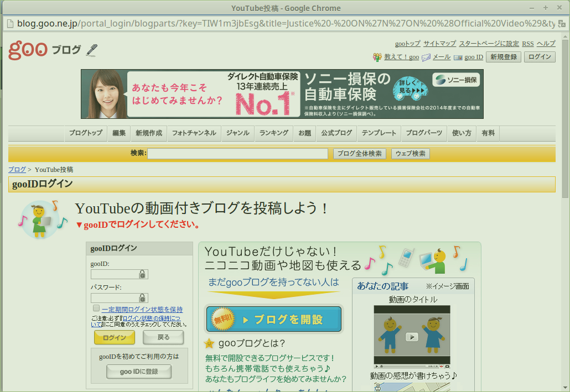Open the サイトマップ link
Viewport: 570px width, 392px height.
pos(439,44)
